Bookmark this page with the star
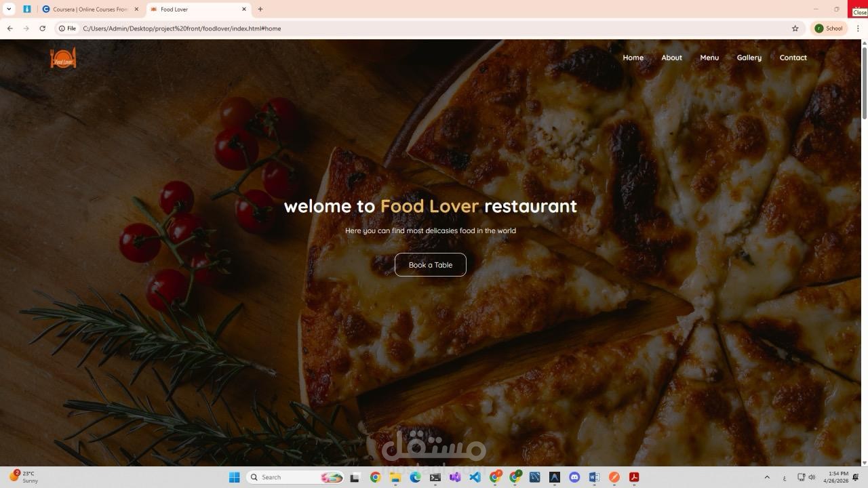Image resolution: width=868 pixels, height=488 pixels. [795, 28]
